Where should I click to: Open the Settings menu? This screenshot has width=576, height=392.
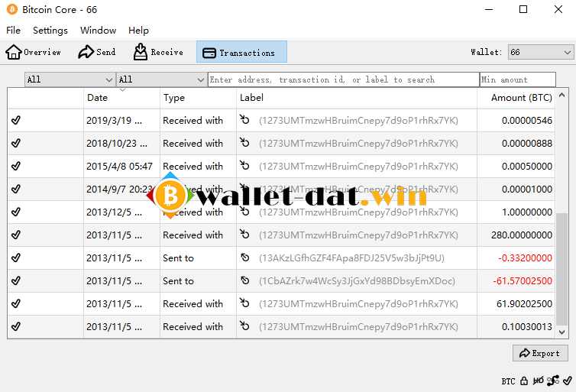pyautogui.click(x=50, y=31)
